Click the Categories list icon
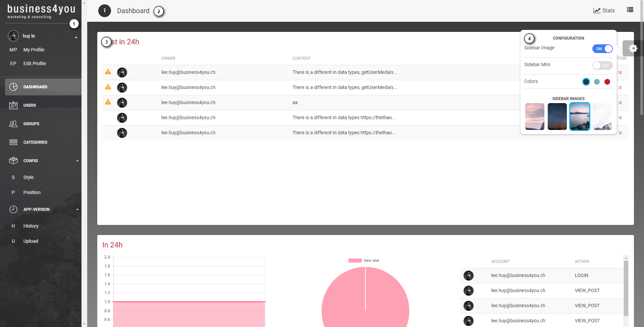This screenshot has width=644, height=327. [x=13, y=142]
